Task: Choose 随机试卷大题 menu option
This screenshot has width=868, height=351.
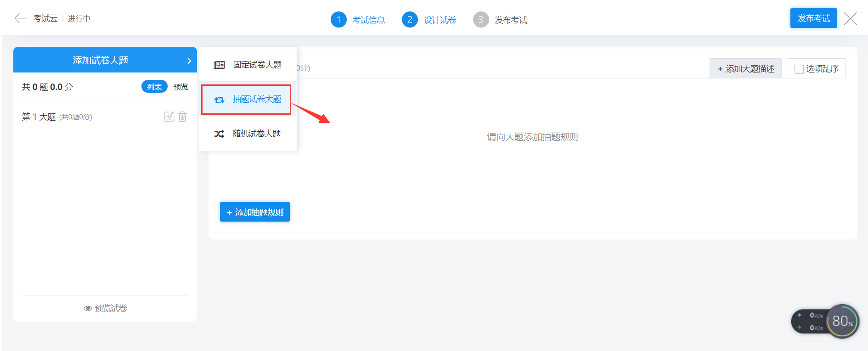Action: 256,134
